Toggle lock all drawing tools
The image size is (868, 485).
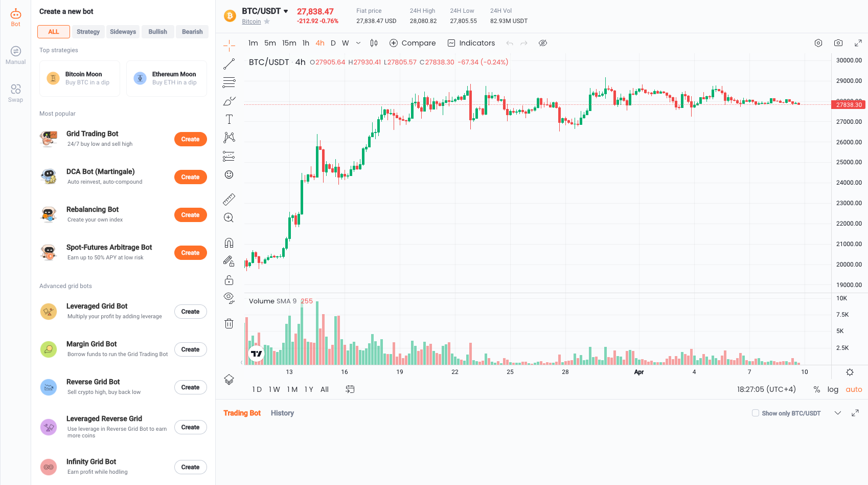click(229, 280)
